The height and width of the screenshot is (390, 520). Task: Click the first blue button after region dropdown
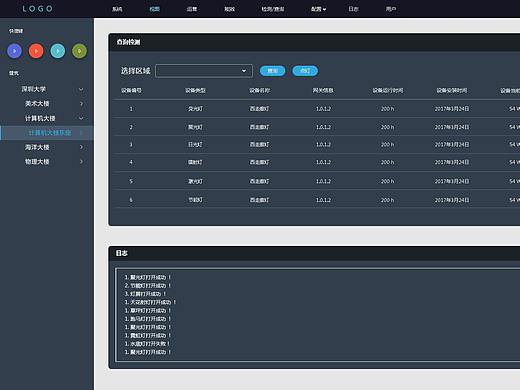click(273, 71)
